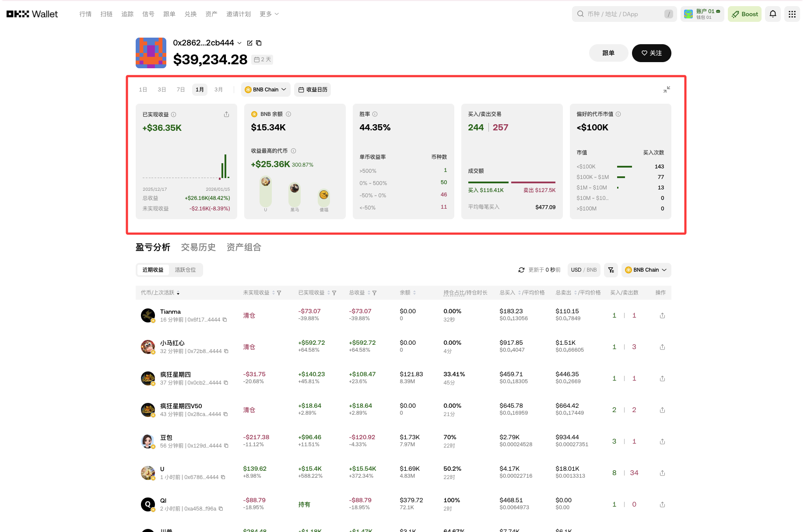804x532 pixels.
Task: Click the refresh icon beside update time
Action: (x=521, y=270)
